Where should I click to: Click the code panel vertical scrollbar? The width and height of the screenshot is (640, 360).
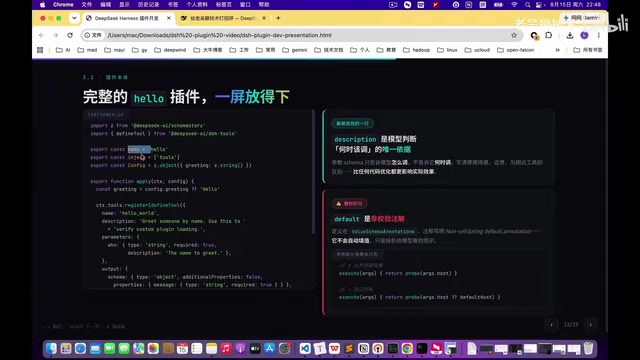pos(313,171)
